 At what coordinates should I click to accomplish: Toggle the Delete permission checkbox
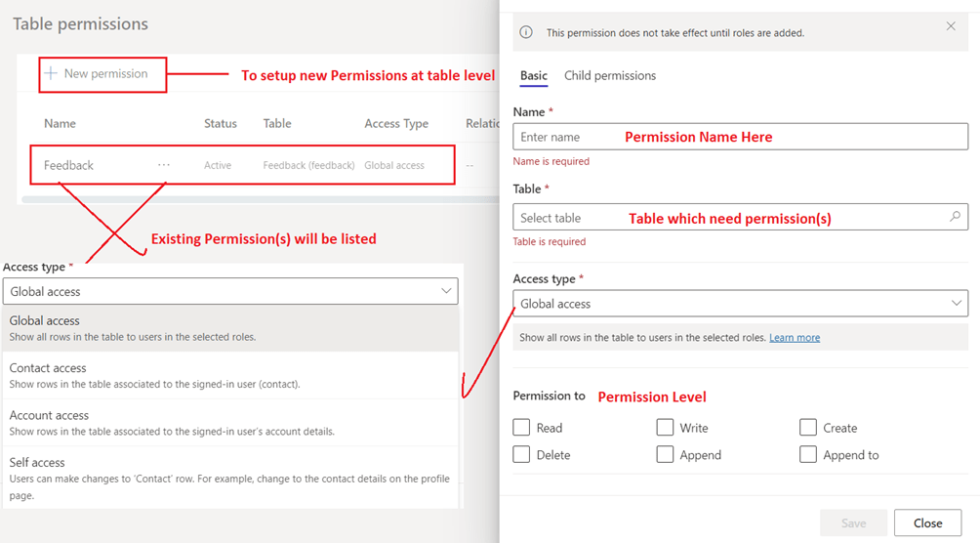[x=522, y=454]
